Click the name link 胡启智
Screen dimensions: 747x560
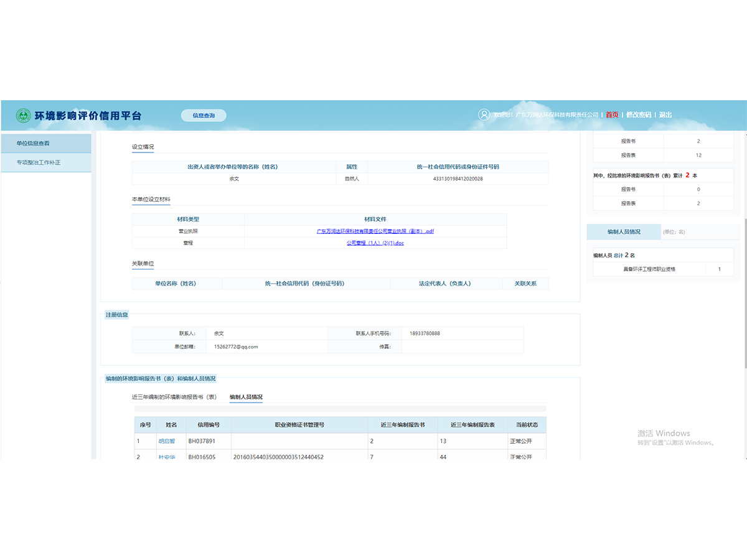(167, 441)
